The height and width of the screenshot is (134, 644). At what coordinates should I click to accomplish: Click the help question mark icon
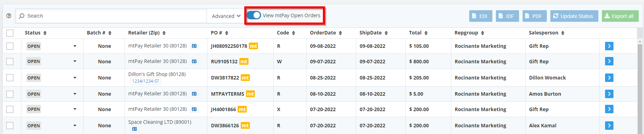coord(9,16)
